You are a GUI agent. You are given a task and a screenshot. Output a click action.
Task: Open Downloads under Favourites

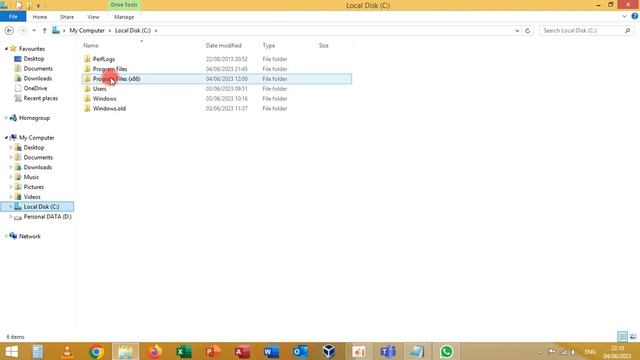click(x=38, y=78)
